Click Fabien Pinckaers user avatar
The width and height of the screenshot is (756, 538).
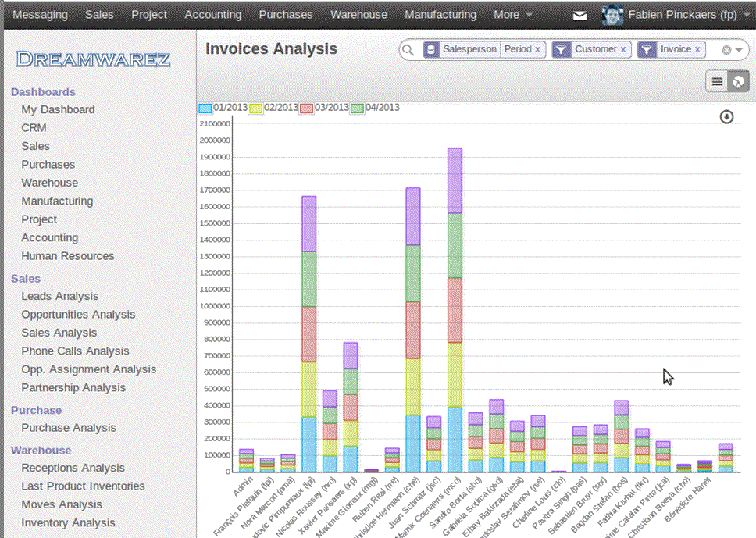(613, 14)
